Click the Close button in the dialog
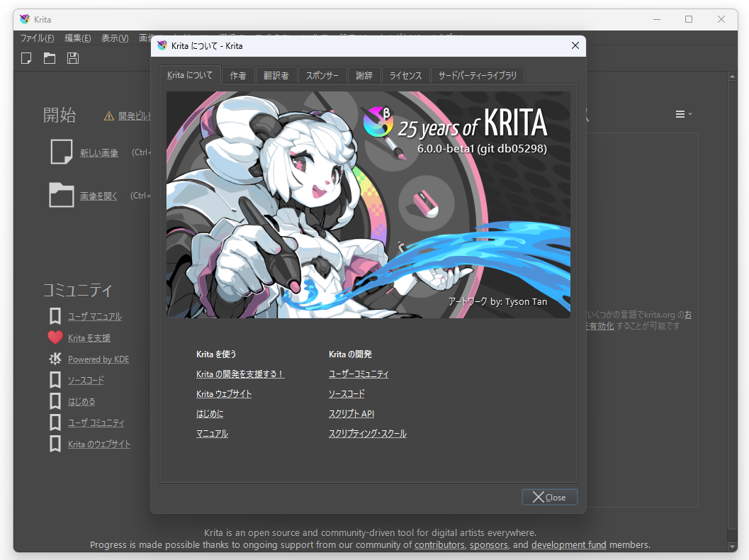 [x=549, y=497]
